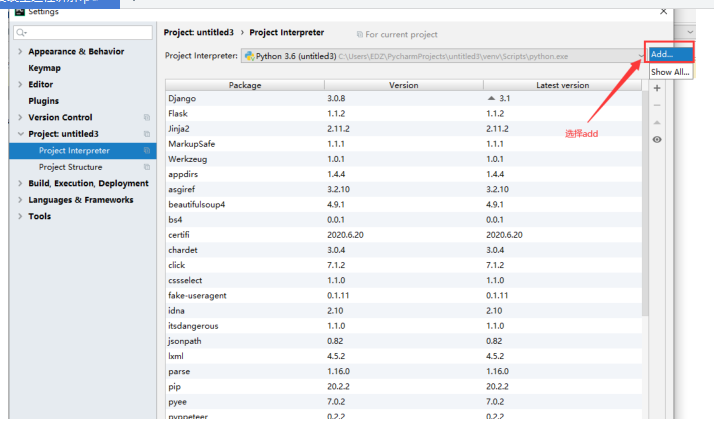
Task: Open the Plugins settings page
Action: 43,101
